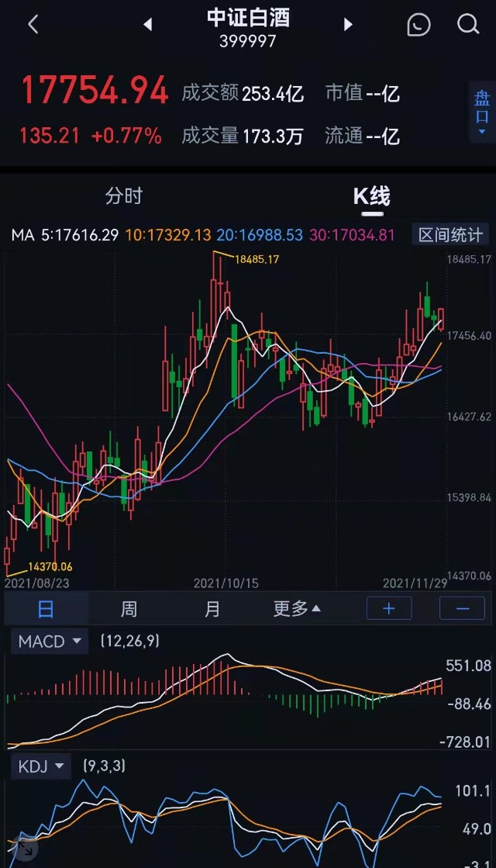
Task: Expand the 更多 period options
Action: [298, 608]
